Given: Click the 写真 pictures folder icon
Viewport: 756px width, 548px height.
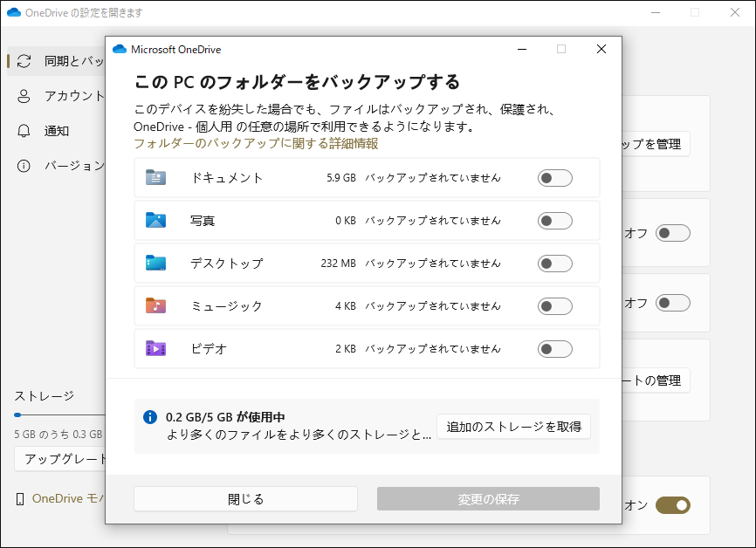Looking at the screenshot, I should 155,220.
